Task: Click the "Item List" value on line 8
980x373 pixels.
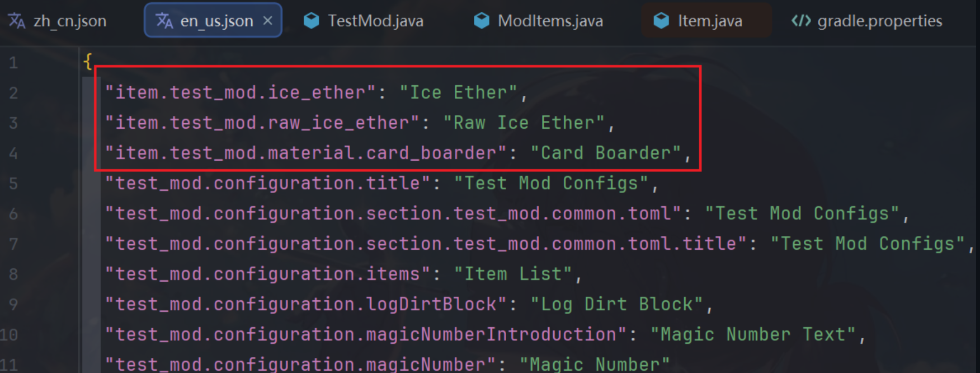Action: click(x=513, y=274)
